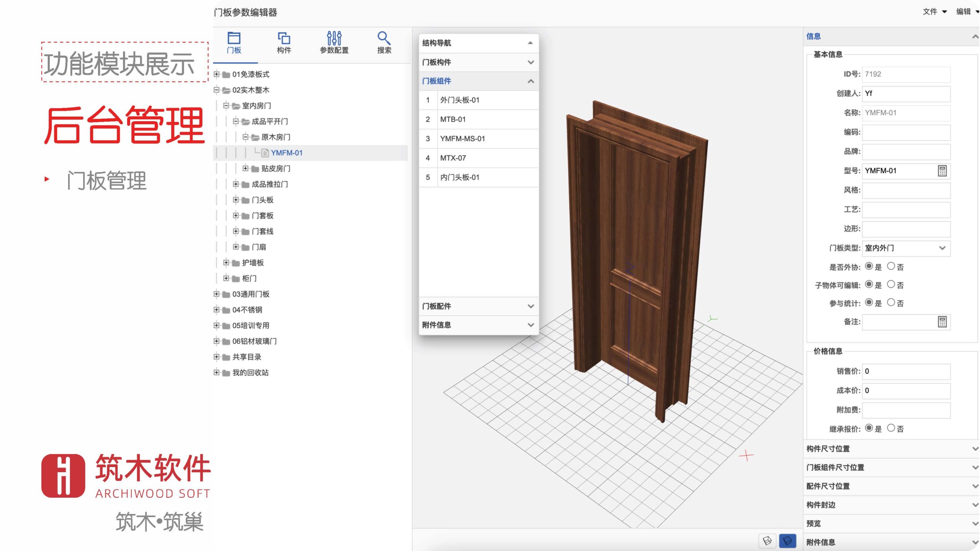Open the 门板 panel icon

click(x=234, y=39)
